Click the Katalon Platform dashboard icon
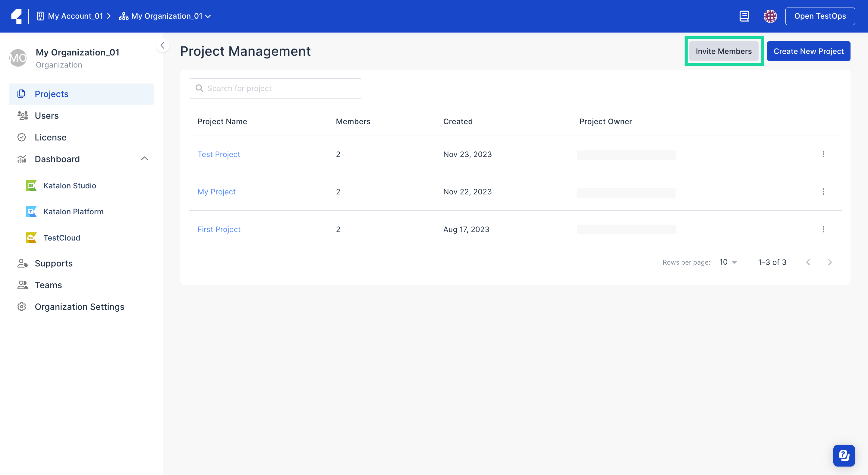868x475 pixels. pos(32,211)
